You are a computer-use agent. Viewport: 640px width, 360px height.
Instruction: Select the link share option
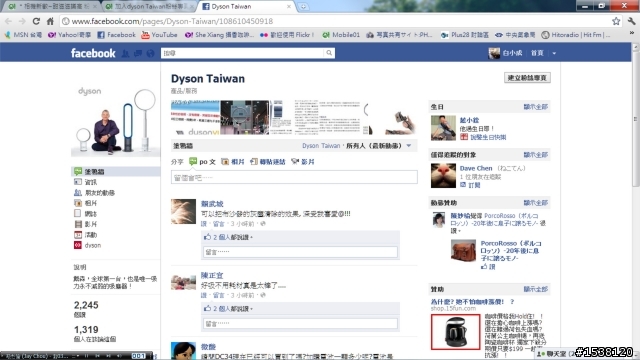point(268,162)
